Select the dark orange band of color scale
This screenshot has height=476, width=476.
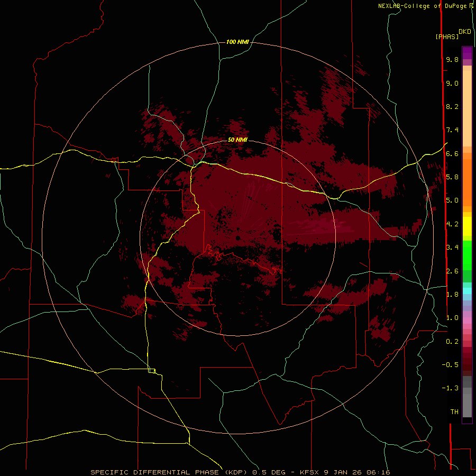pos(467,182)
